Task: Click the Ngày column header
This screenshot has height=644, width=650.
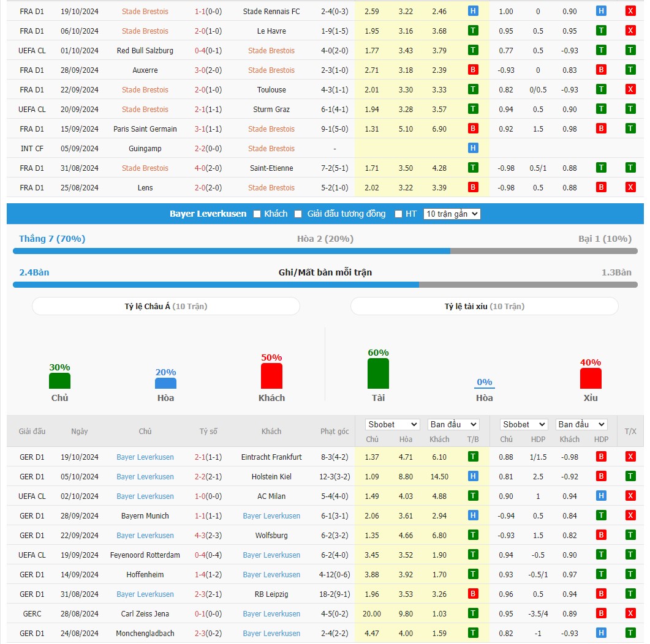Action: (x=79, y=431)
